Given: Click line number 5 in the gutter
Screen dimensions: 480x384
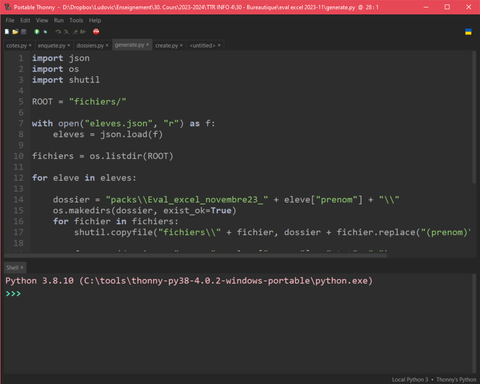Looking at the screenshot, I should coord(21,102).
